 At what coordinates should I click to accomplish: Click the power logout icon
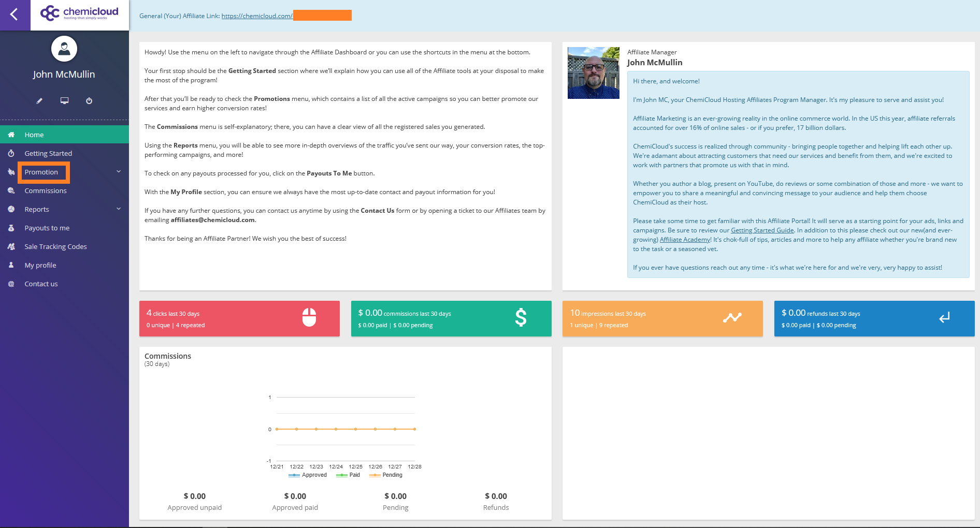click(x=89, y=101)
